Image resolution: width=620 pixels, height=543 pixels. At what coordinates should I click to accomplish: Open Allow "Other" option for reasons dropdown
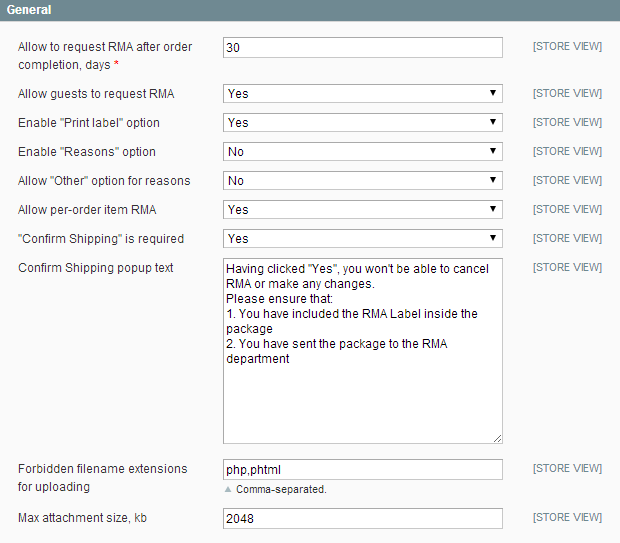click(x=363, y=181)
